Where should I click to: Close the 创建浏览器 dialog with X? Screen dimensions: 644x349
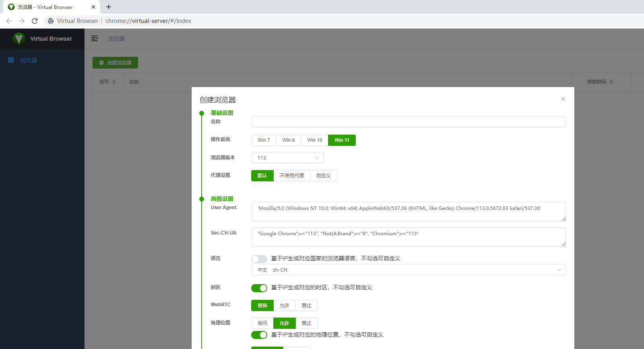563,99
